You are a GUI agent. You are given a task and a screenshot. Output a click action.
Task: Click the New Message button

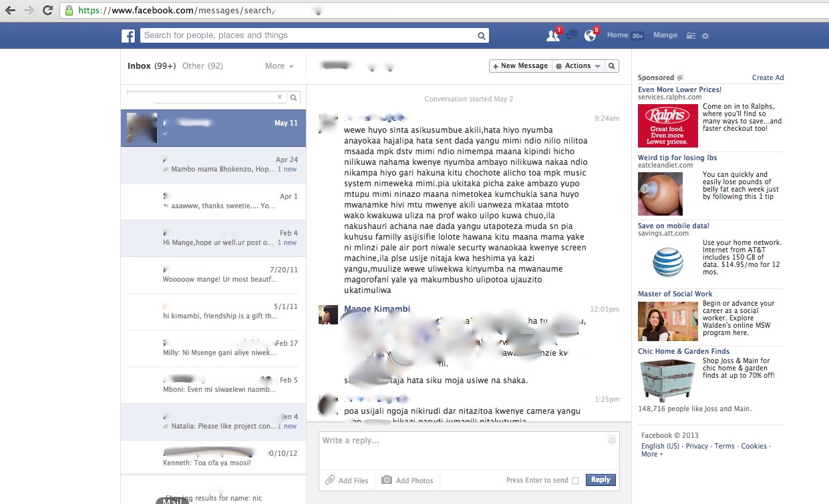[520, 66]
